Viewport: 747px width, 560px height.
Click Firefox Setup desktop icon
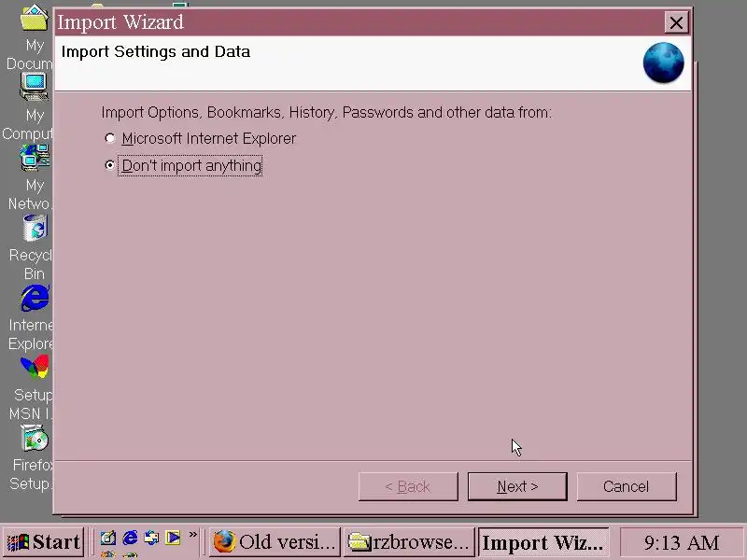(x=34, y=457)
